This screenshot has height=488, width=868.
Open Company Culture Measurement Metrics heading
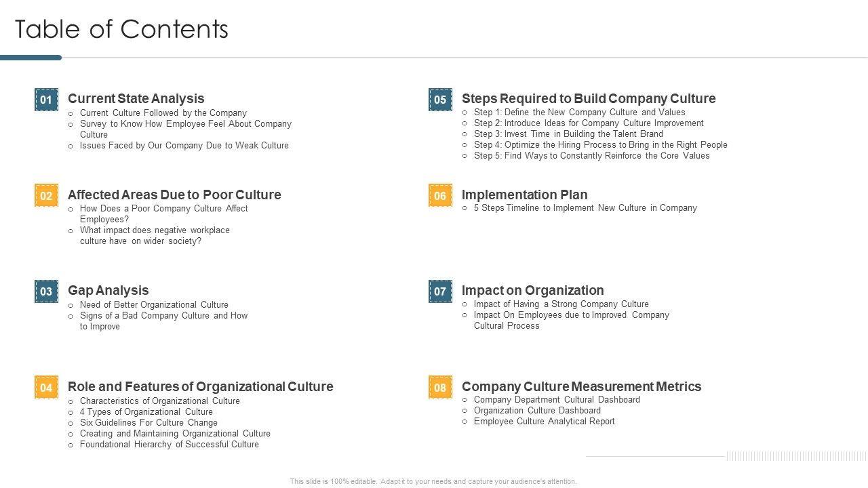pos(581,387)
